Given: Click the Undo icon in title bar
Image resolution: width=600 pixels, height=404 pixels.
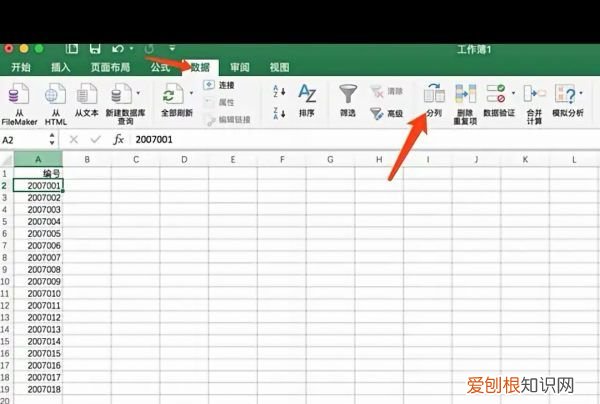Looking at the screenshot, I should [117, 49].
